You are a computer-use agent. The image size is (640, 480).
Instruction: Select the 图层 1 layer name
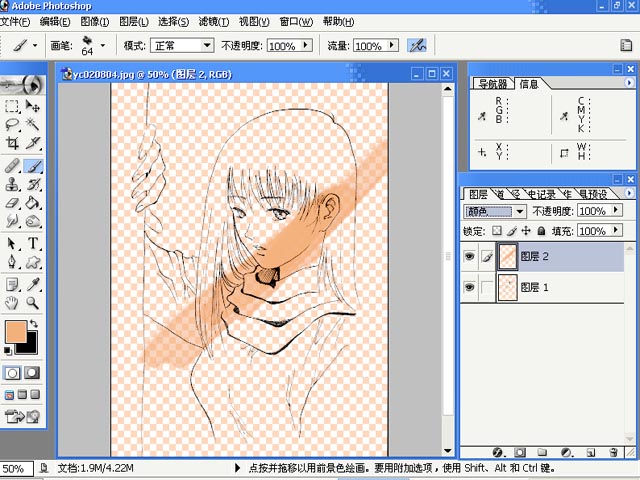[534, 287]
